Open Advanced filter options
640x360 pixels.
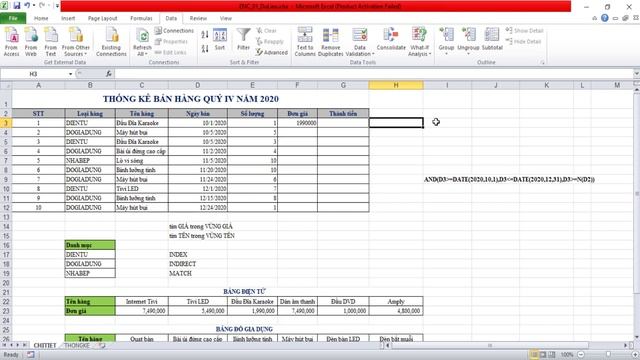(272, 52)
